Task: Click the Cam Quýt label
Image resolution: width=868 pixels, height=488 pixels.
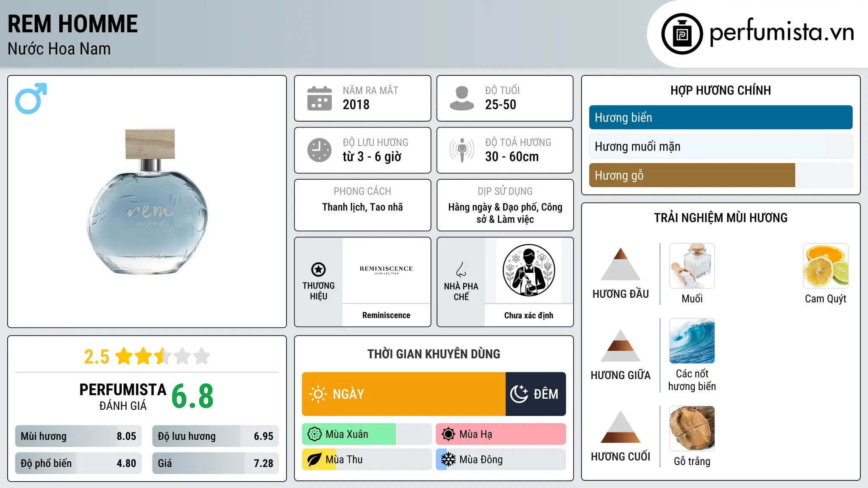Action: click(826, 299)
